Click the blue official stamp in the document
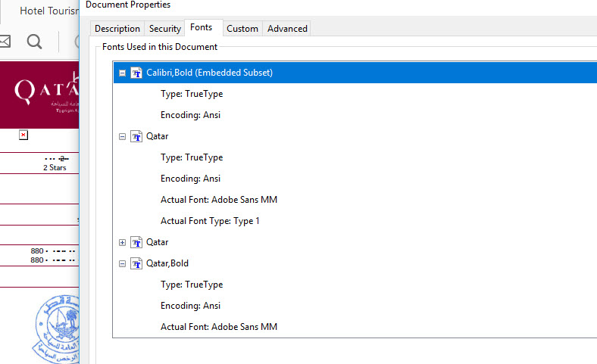The image size is (597, 364). click(56, 328)
